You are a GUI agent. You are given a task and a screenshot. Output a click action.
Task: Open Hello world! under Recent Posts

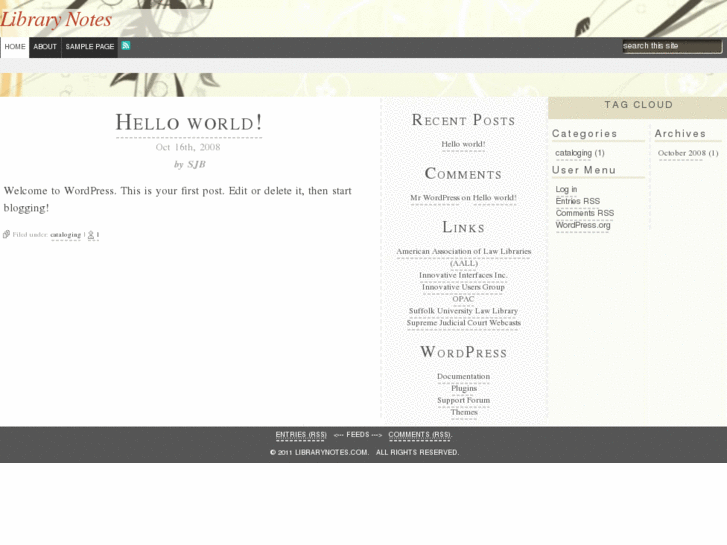[x=463, y=144]
